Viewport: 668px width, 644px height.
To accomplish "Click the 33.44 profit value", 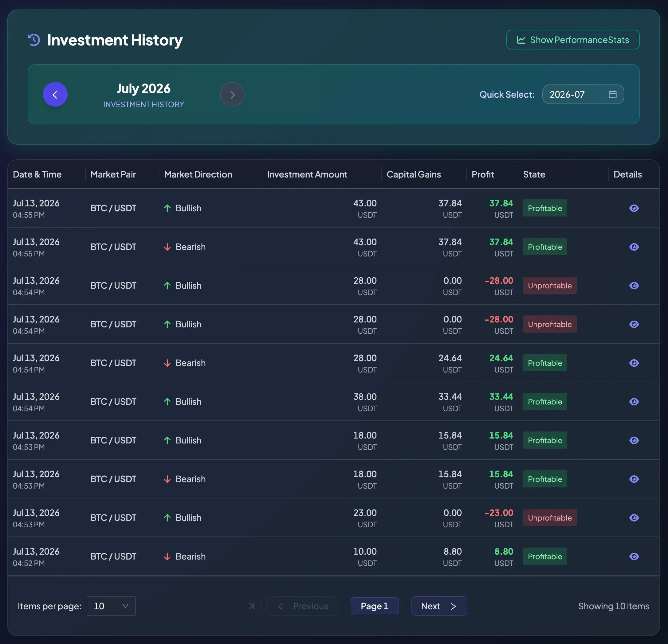I will [501, 397].
